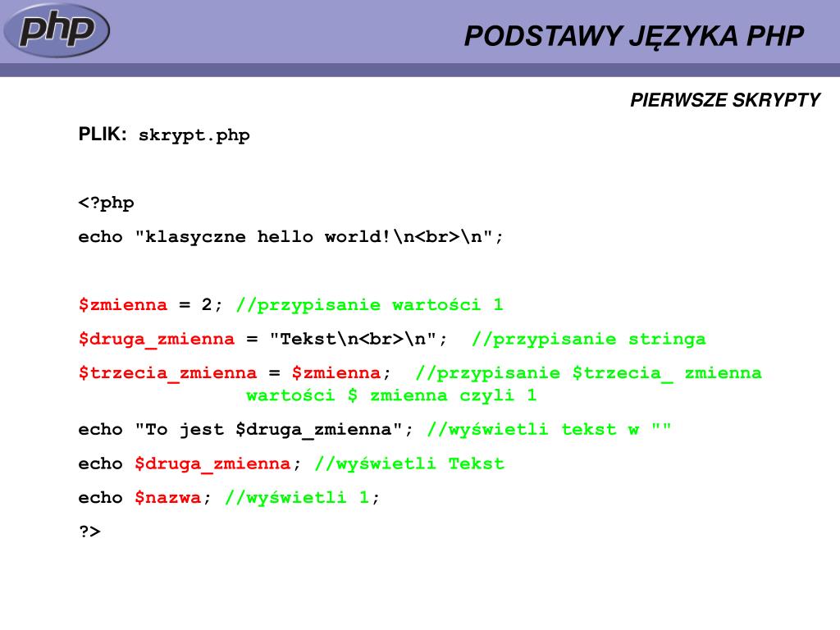Click the opening '<?php' tag
The image size is (840, 630).
pos(106,203)
